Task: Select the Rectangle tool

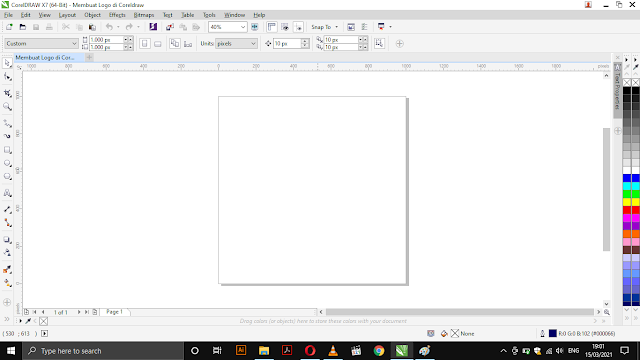Action: (7, 150)
